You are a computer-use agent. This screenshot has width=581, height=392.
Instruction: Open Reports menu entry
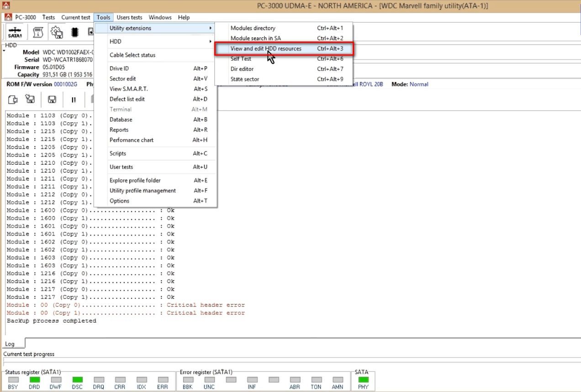tap(155, 130)
